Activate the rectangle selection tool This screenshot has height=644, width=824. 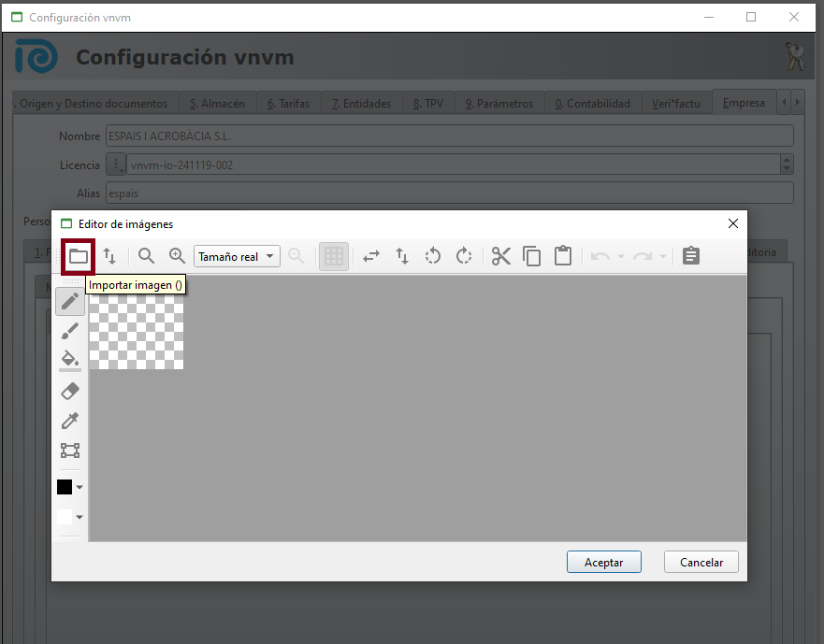point(70,451)
